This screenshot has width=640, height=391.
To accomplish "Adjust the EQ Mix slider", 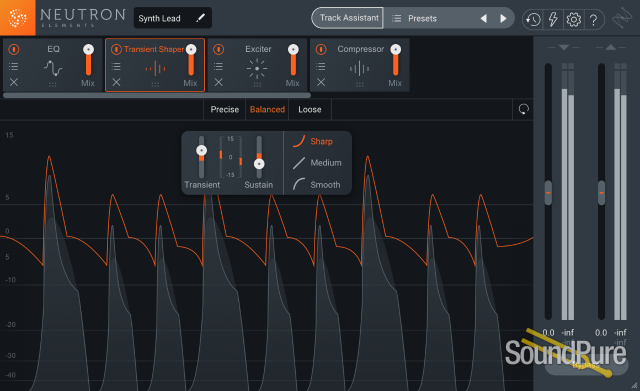I will coord(88,60).
